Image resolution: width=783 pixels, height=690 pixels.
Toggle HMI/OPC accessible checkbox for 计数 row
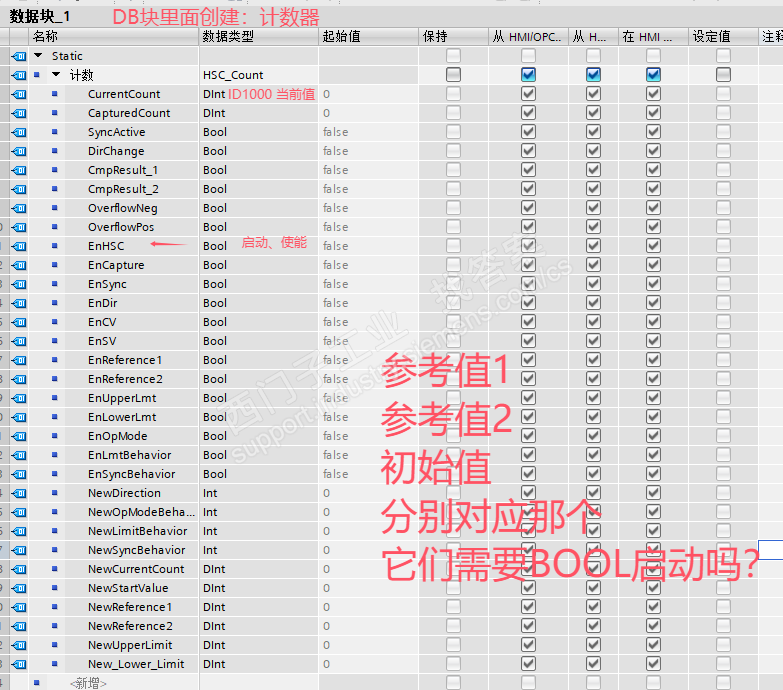pos(528,74)
